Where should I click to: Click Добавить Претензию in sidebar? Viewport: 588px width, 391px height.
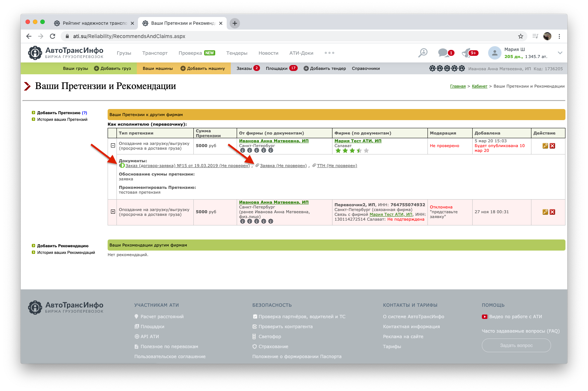tap(58, 113)
